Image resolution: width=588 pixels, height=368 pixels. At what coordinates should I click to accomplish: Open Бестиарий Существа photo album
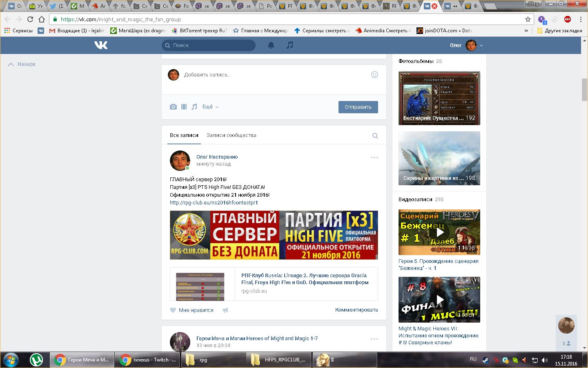(439, 98)
